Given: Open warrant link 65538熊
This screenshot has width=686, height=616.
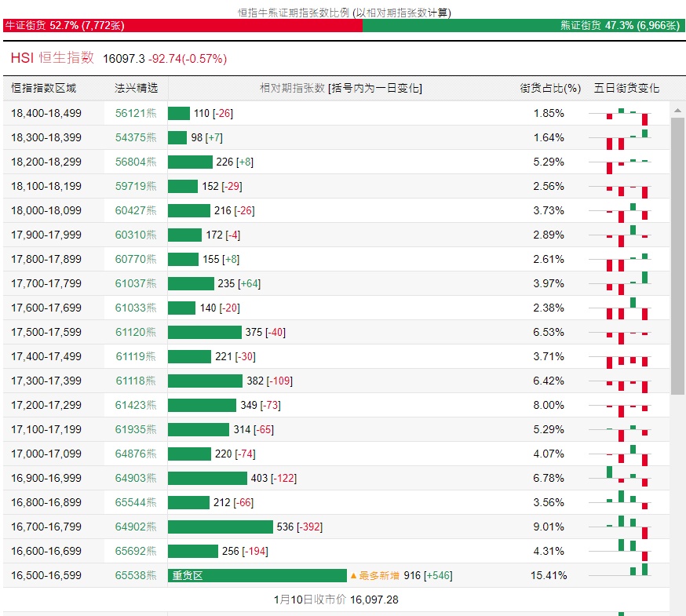Looking at the screenshot, I should 136,575.
